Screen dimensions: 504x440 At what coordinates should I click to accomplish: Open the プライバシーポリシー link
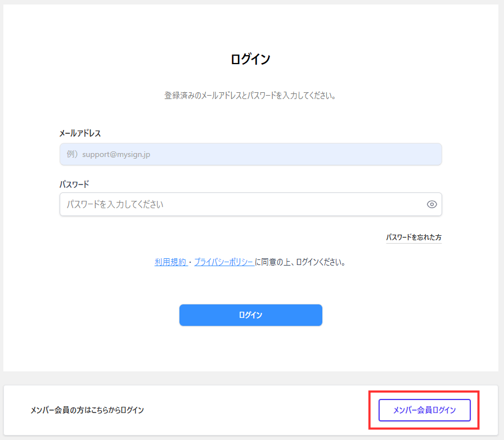pos(224,262)
